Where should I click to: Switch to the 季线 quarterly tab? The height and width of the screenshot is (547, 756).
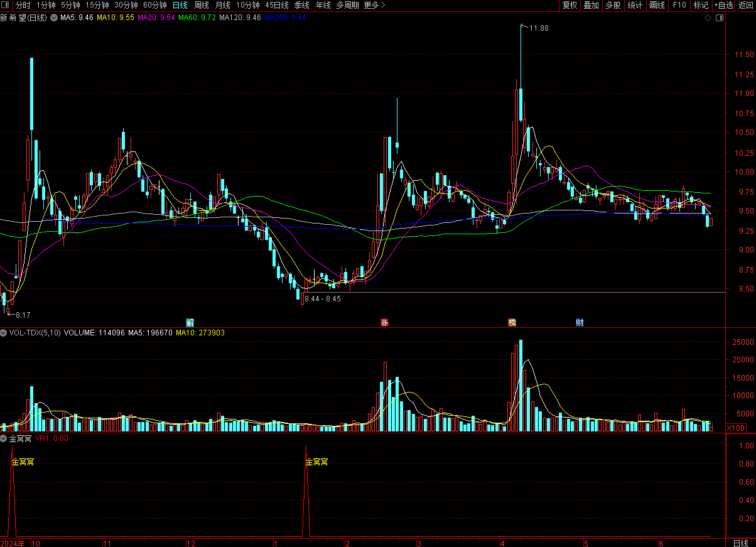[x=302, y=5]
